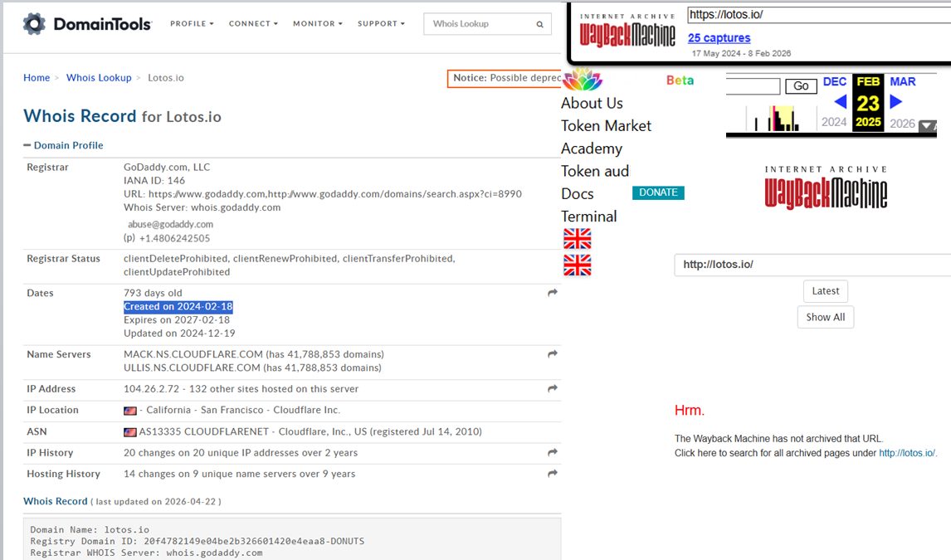Click 'GoDaddy.com, LLC' registrar text
Screen dimensions: 951x560
point(167,168)
